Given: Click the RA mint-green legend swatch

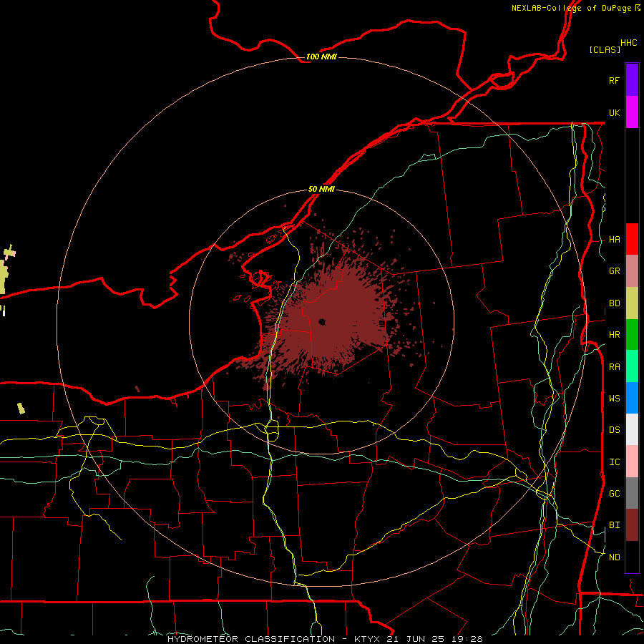Looking at the screenshot, I should 632,366.
